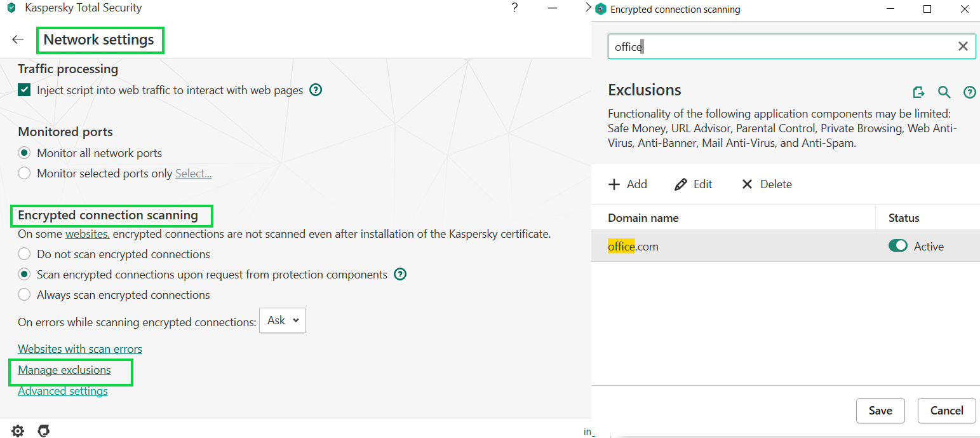Select Always scan encrypted connections
Viewport: 980px width, 438px height.
pyautogui.click(x=24, y=295)
